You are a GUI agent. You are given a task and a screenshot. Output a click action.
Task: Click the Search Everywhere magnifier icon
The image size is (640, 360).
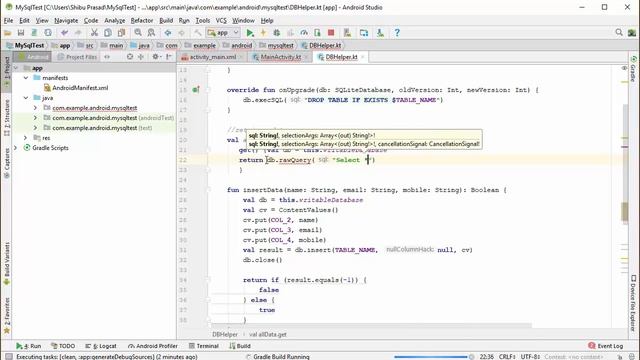tap(619, 32)
